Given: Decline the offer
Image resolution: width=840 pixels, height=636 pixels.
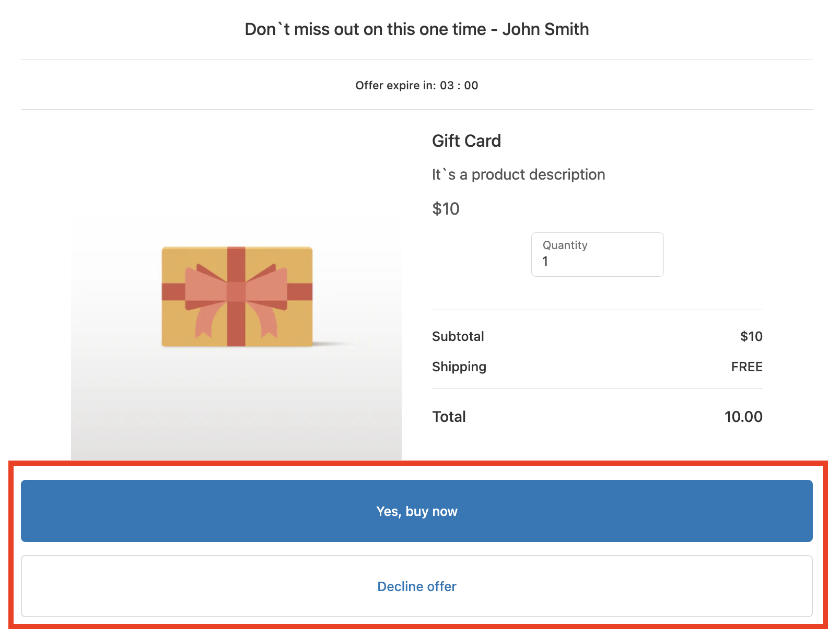Looking at the screenshot, I should [x=416, y=586].
